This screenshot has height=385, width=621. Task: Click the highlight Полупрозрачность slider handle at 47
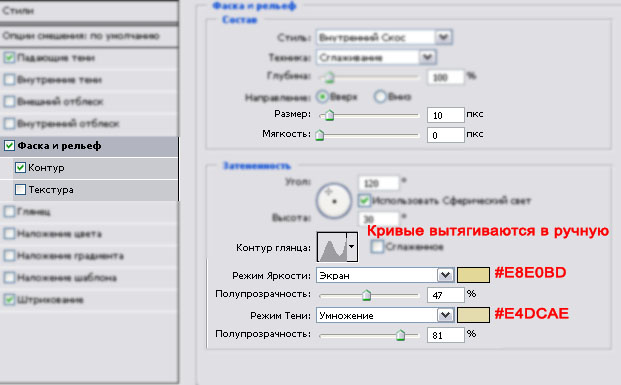point(366,295)
